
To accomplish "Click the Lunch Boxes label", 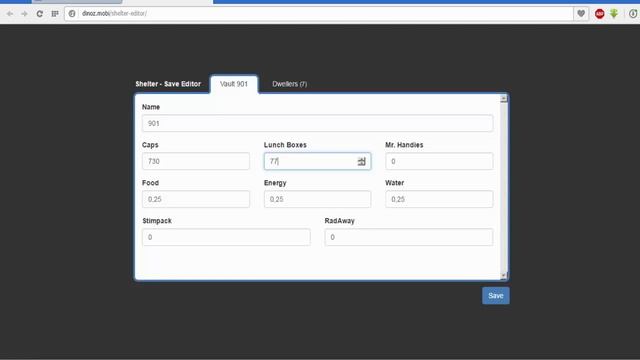I will coord(285,145).
